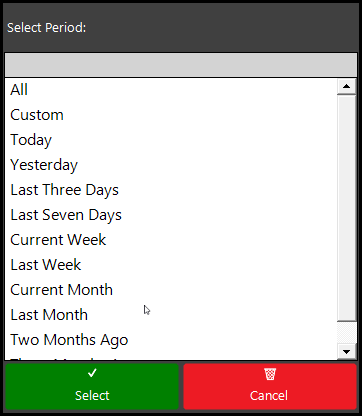The width and height of the screenshot is (362, 416).
Task: Click the green Select button label
Action: [x=92, y=396]
